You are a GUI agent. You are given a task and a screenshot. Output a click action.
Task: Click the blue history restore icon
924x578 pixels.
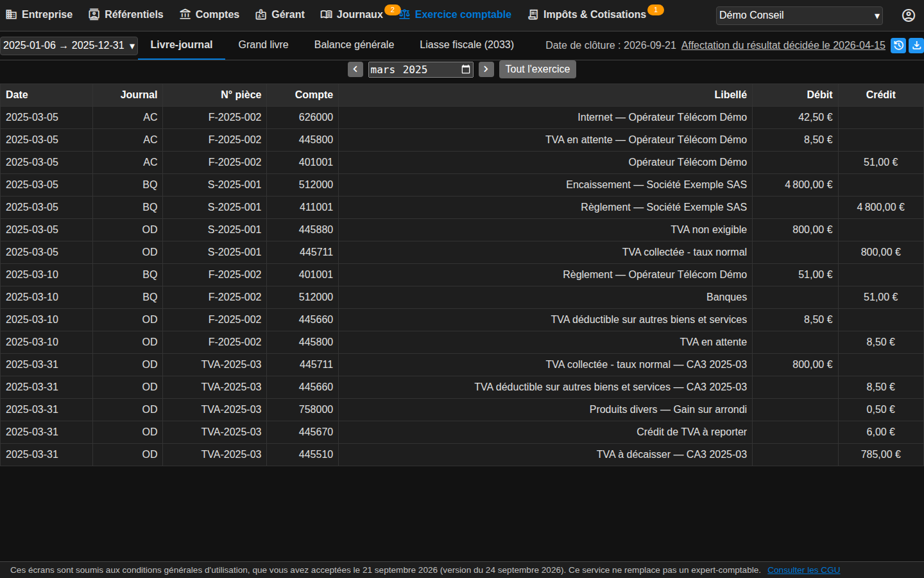pyautogui.click(x=898, y=46)
